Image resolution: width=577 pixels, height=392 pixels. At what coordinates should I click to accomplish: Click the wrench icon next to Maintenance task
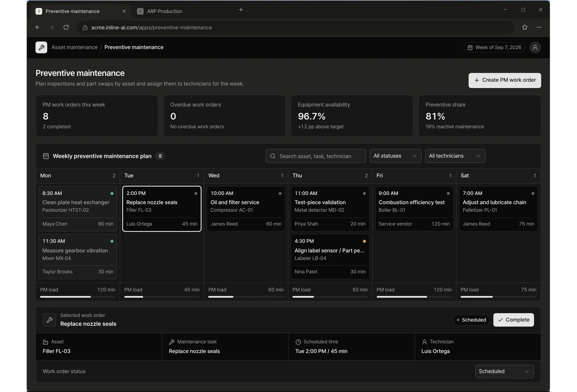(x=172, y=342)
